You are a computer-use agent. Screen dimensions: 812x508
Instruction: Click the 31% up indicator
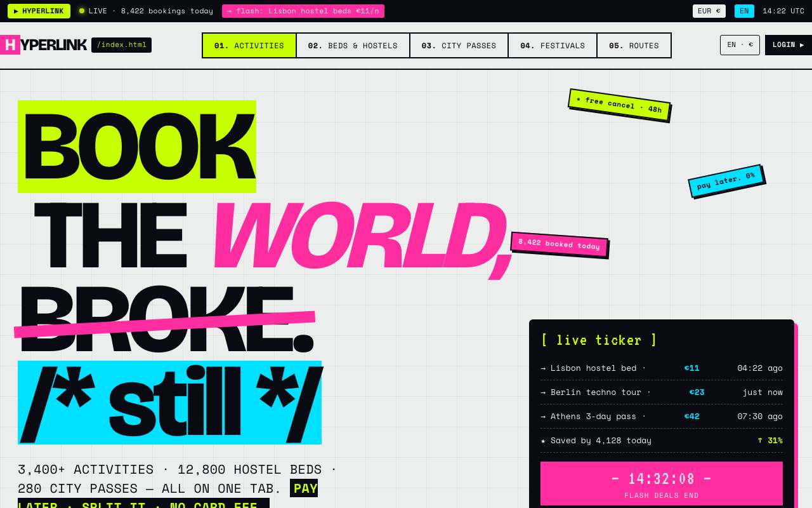(770, 441)
